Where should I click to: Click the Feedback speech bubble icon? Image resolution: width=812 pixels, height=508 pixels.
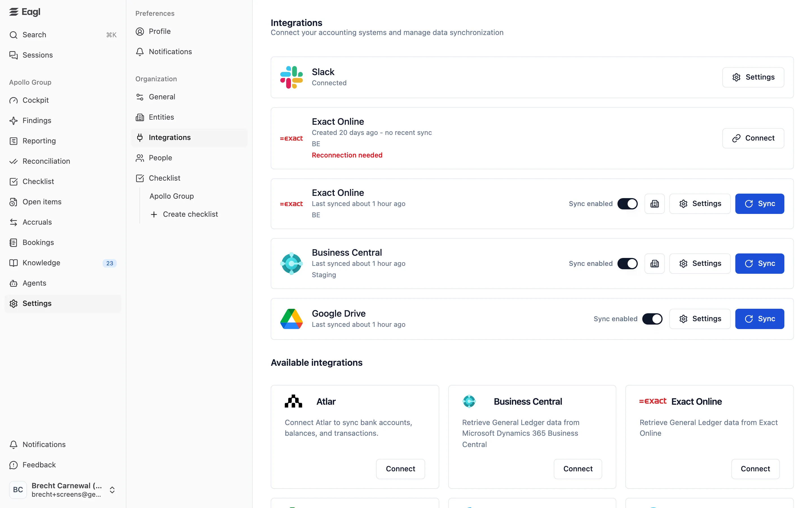tap(14, 465)
